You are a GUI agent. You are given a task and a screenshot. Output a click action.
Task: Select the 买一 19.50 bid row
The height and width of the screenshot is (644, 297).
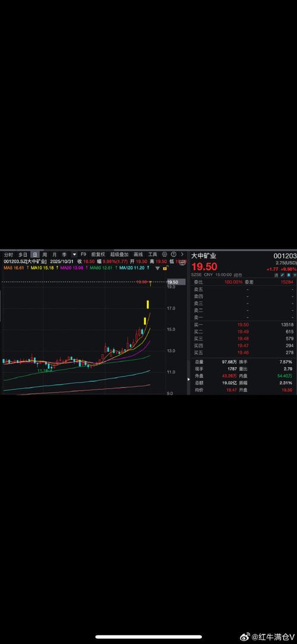[244, 324]
